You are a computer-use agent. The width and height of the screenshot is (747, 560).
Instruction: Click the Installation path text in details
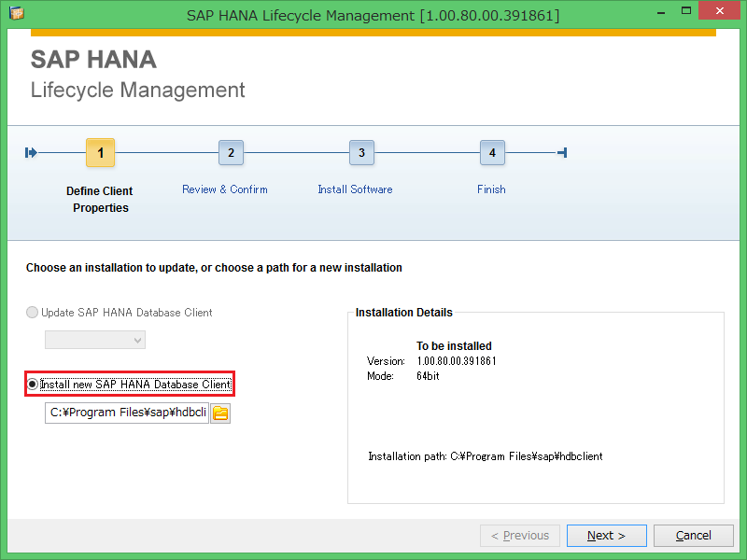pyautogui.click(x=486, y=456)
